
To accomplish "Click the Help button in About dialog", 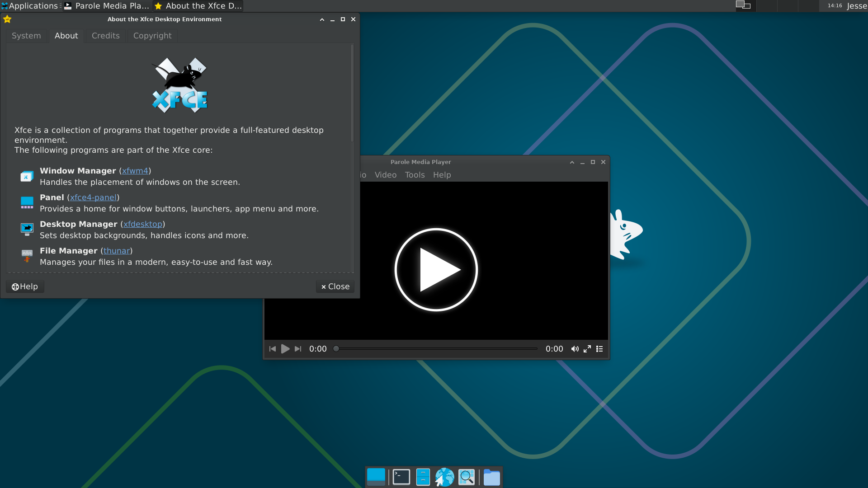I will coord(25,286).
